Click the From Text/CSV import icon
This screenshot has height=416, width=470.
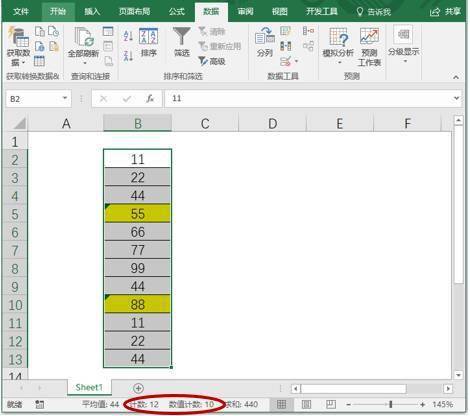[40, 32]
